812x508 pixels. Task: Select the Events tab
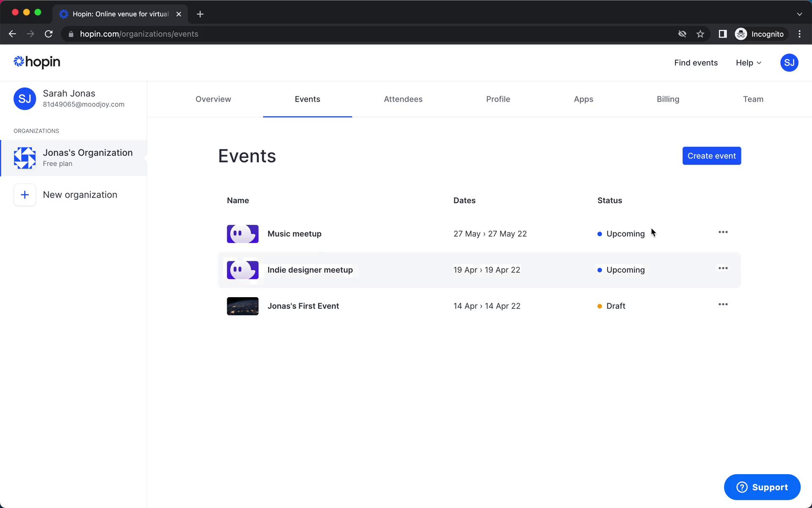pos(307,99)
